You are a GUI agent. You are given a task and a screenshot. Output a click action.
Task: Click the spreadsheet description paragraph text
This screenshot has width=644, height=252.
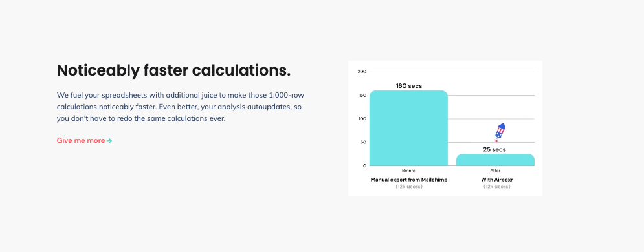tap(181, 107)
